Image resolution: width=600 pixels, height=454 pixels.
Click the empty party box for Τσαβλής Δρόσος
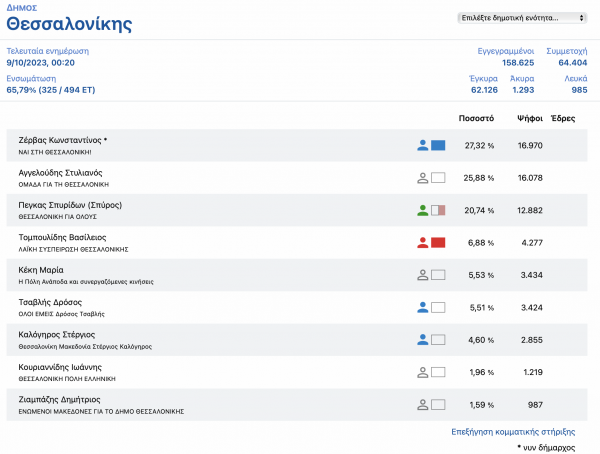pos(438,307)
